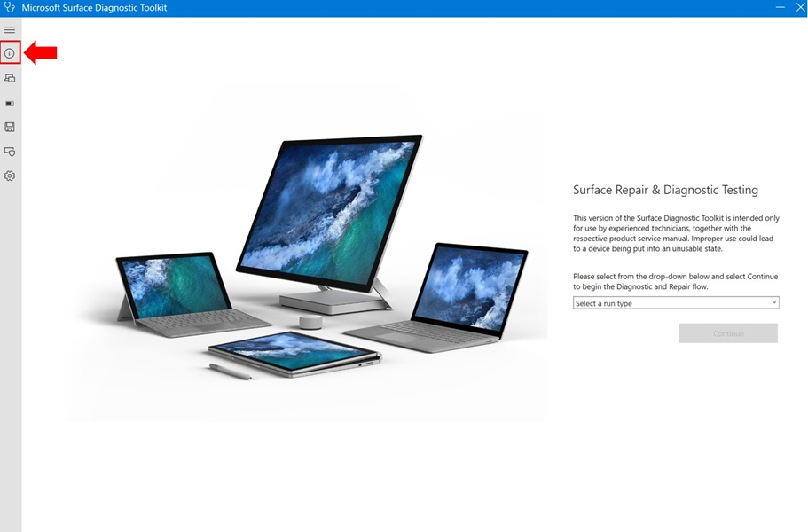Click the chevron on the run type combo box

pyautogui.click(x=774, y=302)
